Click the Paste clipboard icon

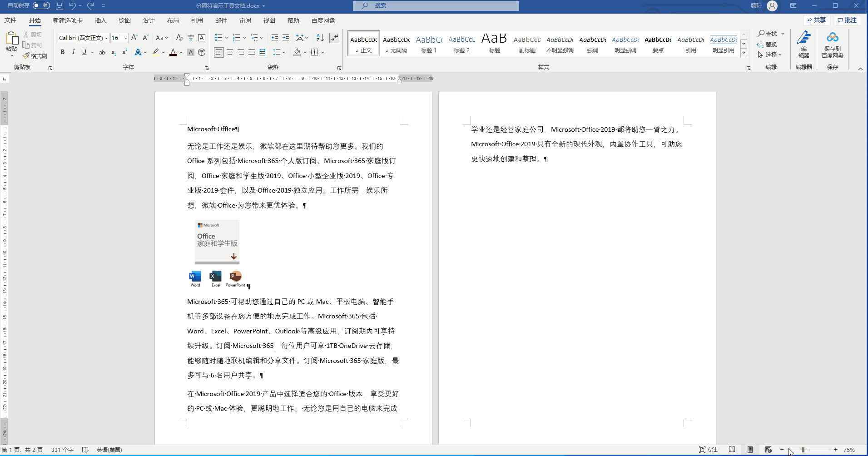12,39
